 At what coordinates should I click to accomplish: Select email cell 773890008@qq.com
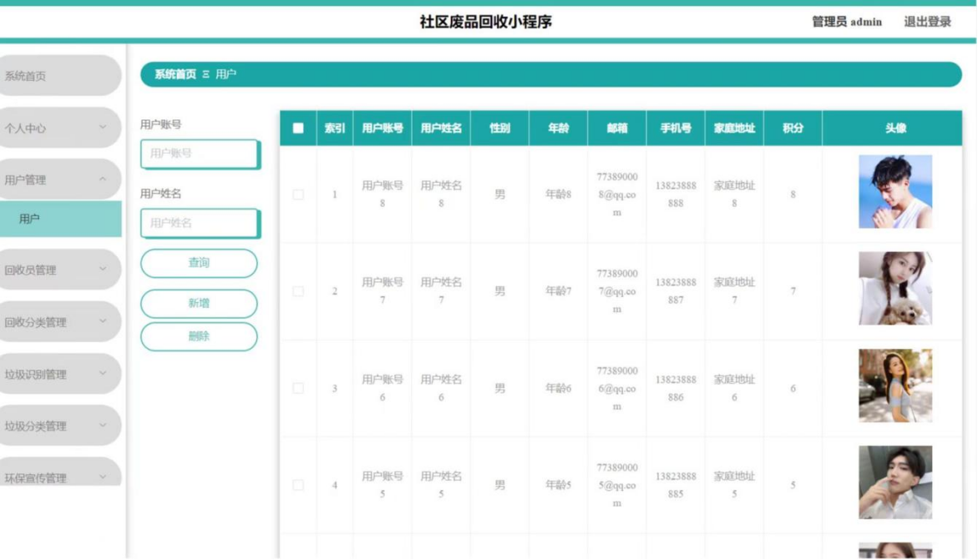pyautogui.click(x=617, y=194)
